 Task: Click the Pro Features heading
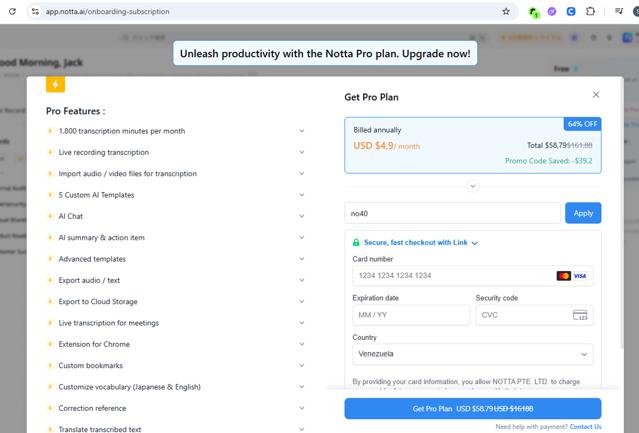coord(75,111)
